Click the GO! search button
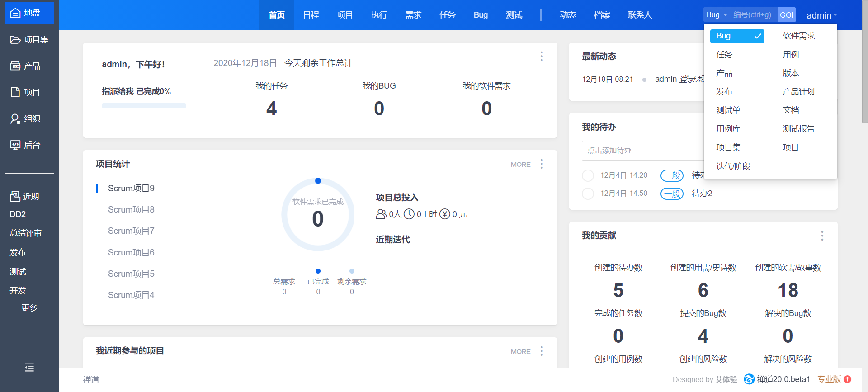 (787, 14)
